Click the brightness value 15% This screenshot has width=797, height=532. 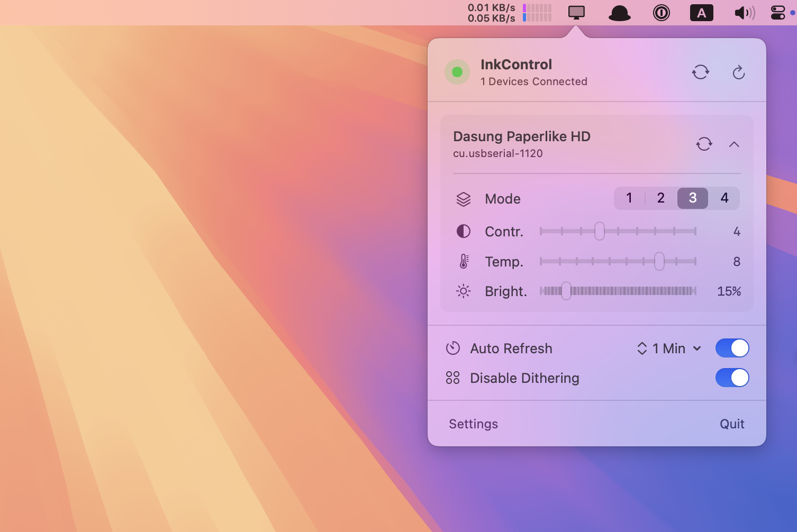(x=729, y=291)
